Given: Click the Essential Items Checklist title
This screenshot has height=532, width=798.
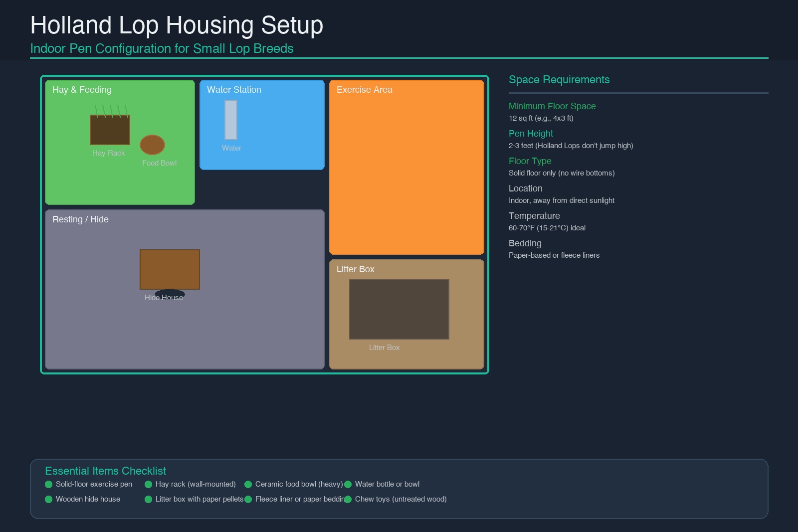Looking at the screenshot, I should tap(105, 471).
